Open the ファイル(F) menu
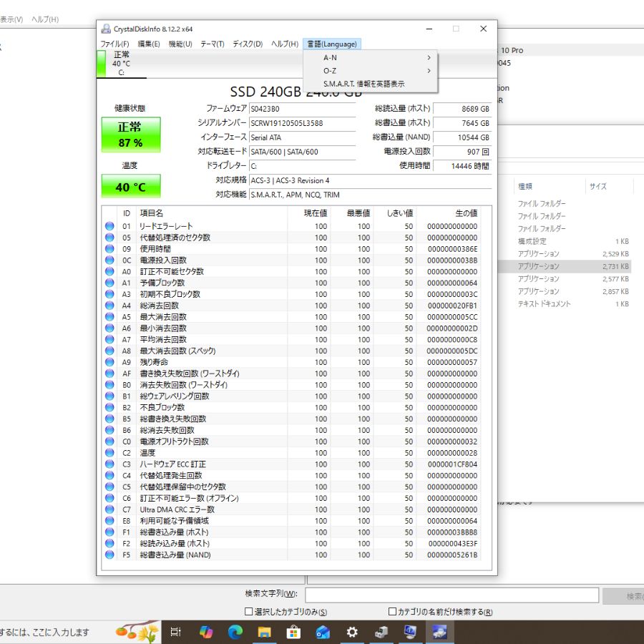This screenshot has height=644, width=644. pyautogui.click(x=114, y=44)
